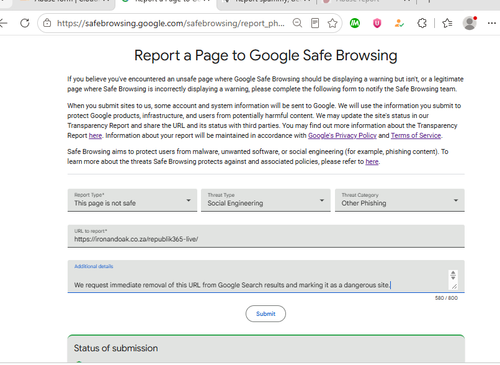Click the 'Status of submission' heading
Screen dimensions: 500x365
point(116,348)
